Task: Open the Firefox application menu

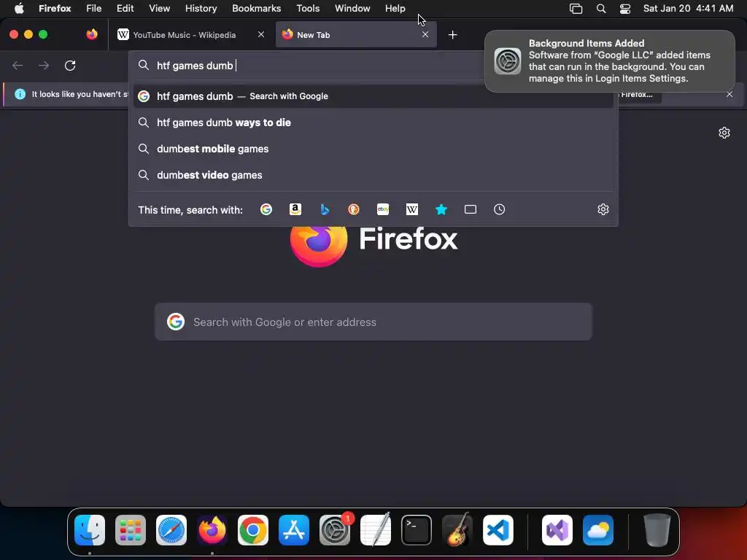Action: click(x=55, y=8)
